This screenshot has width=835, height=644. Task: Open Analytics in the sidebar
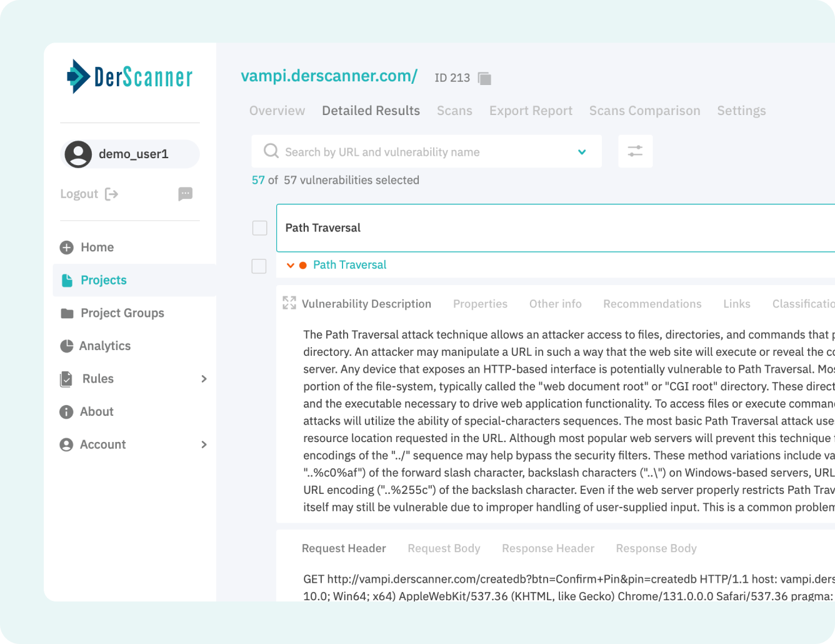pyautogui.click(x=105, y=346)
